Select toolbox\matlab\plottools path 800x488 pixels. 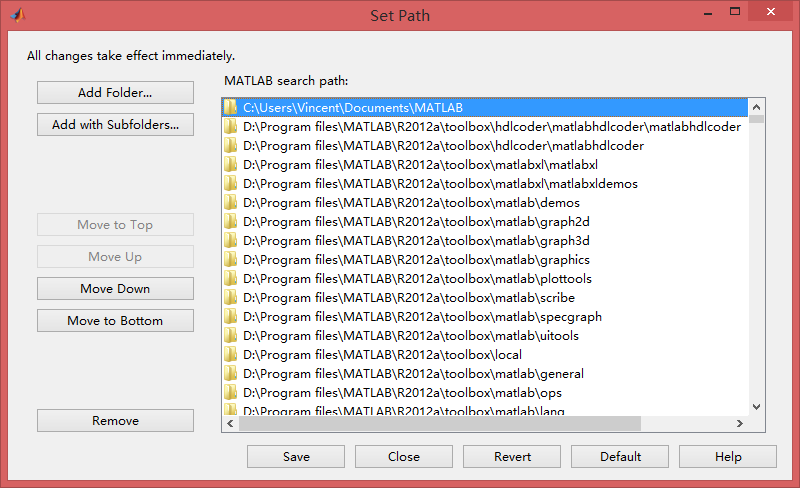[x=485, y=278]
